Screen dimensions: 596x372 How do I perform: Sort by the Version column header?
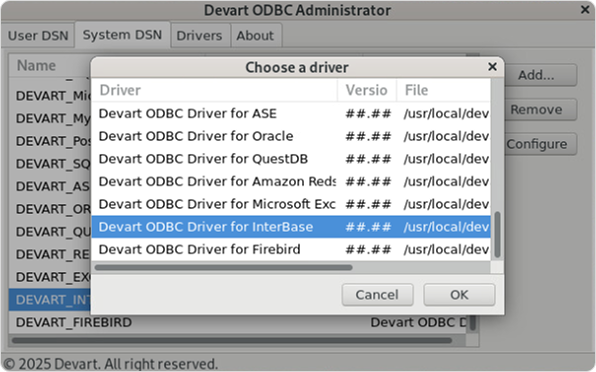367,90
